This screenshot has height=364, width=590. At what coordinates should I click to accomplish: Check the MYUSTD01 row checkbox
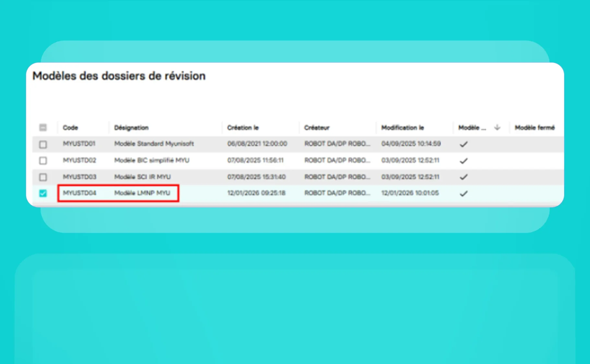[x=43, y=144]
